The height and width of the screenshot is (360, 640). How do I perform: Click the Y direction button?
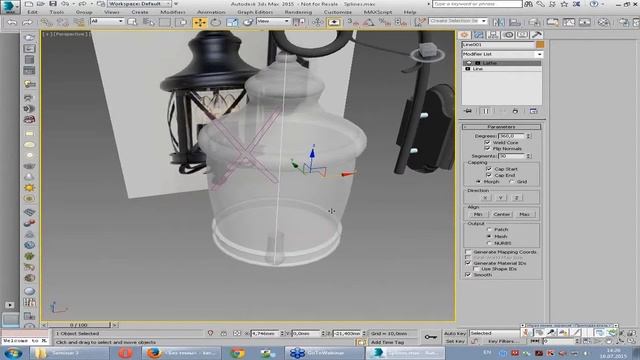point(501,198)
